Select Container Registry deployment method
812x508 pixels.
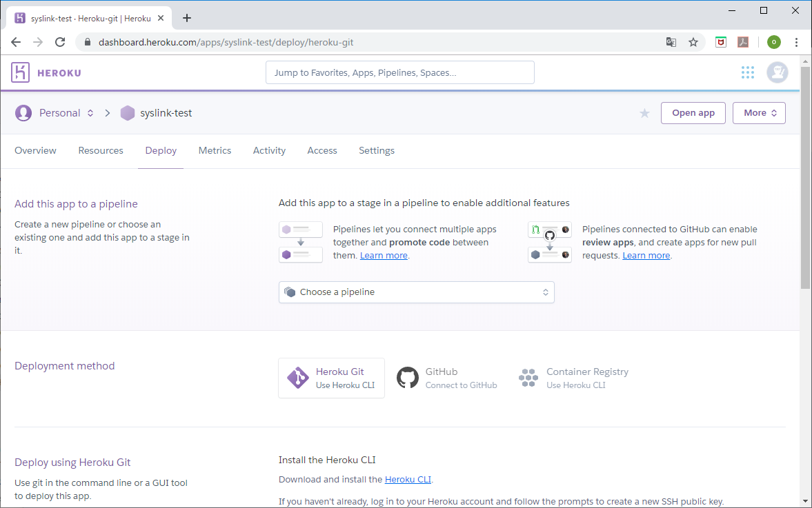point(573,378)
